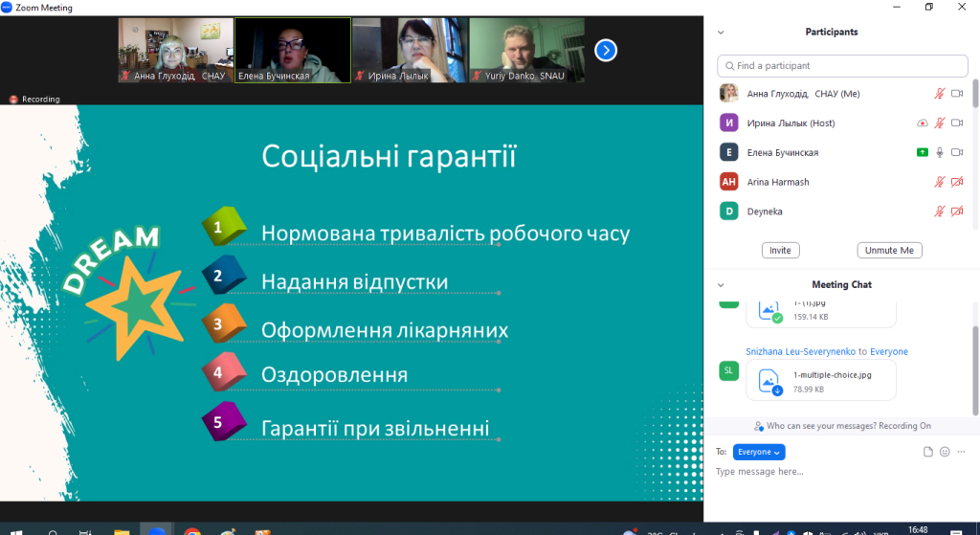Show next video thumbnails with arrow button
Viewport: 980px width, 535px height.
click(606, 50)
